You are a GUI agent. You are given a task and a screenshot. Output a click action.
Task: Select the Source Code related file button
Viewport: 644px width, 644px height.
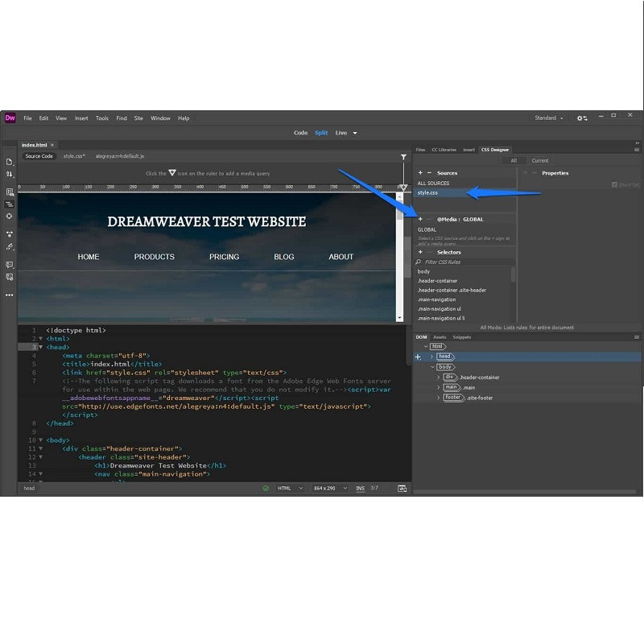39,156
